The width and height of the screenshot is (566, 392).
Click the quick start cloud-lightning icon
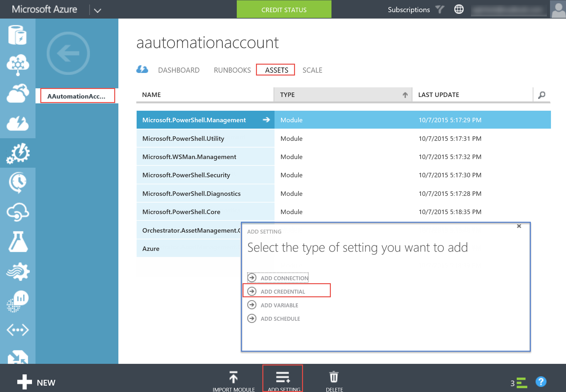[142, 69]
